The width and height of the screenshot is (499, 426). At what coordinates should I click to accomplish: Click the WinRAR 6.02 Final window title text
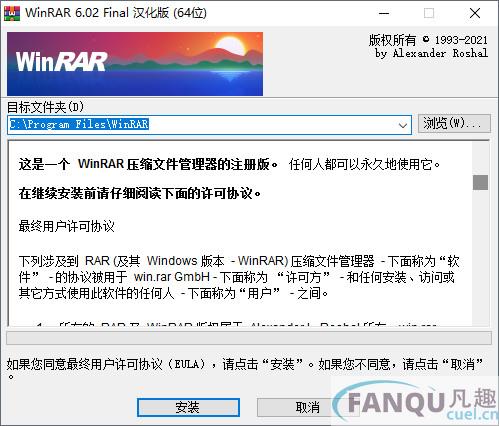click(116, 13)
